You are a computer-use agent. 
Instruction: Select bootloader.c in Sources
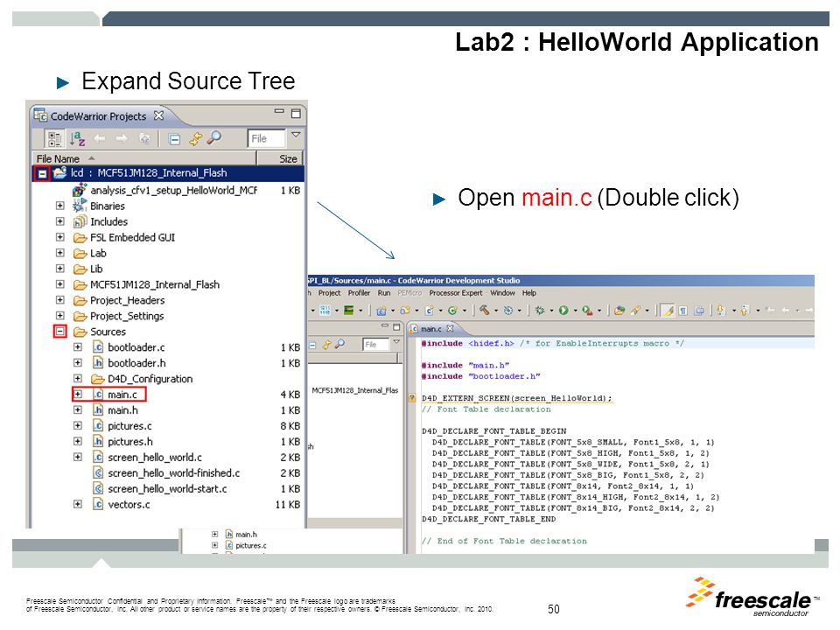click(136, 347)
